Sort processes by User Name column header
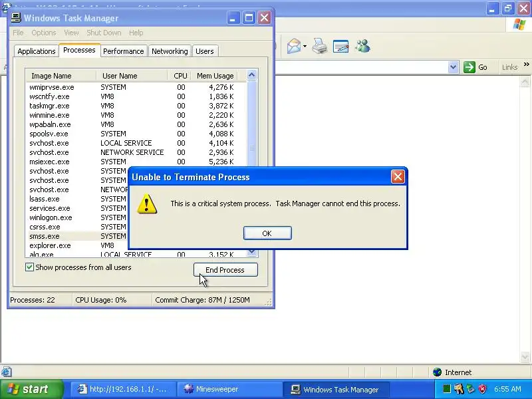The height and width of the screenshot is (399, 532). click(132, 76)
